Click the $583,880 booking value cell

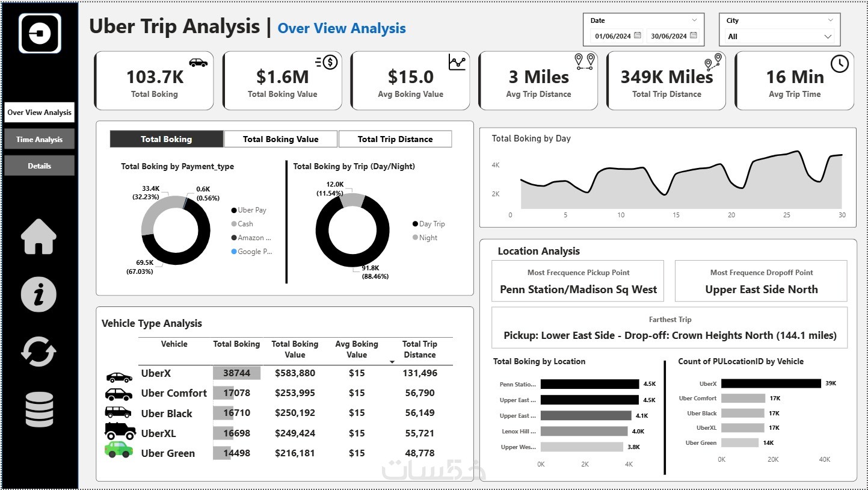point(295,373)
